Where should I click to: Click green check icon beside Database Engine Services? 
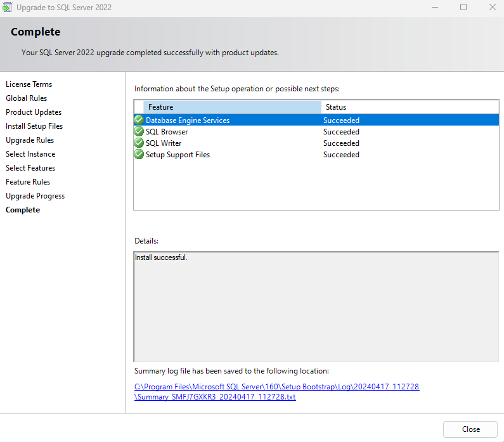pyautogui.click(x=139, y=120)
